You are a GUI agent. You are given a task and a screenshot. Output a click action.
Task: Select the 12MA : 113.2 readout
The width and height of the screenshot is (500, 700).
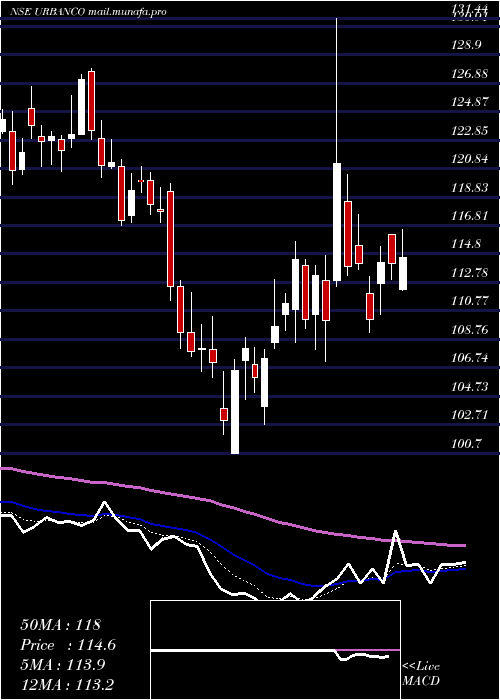click(69, 685)
